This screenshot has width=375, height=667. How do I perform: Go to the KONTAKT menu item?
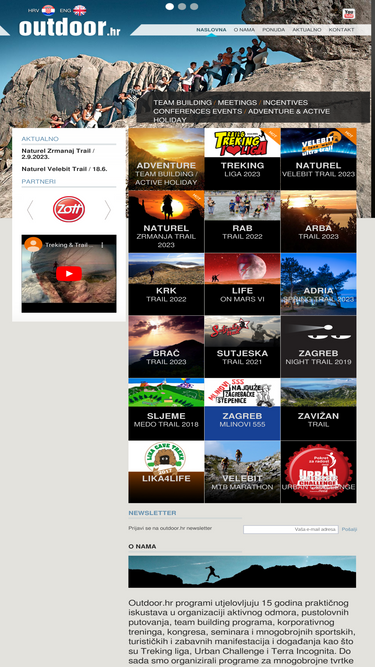click(x=341, y=30)
